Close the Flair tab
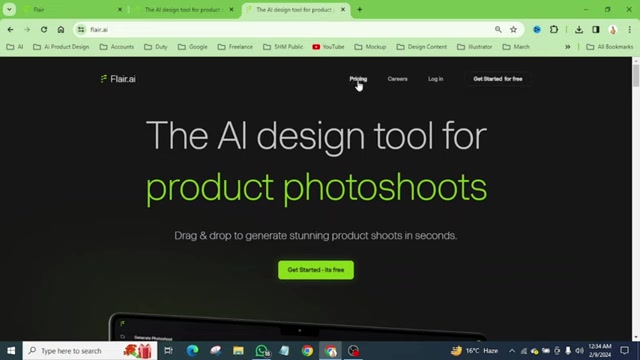The image size is (640, 360). click(120, 9)
